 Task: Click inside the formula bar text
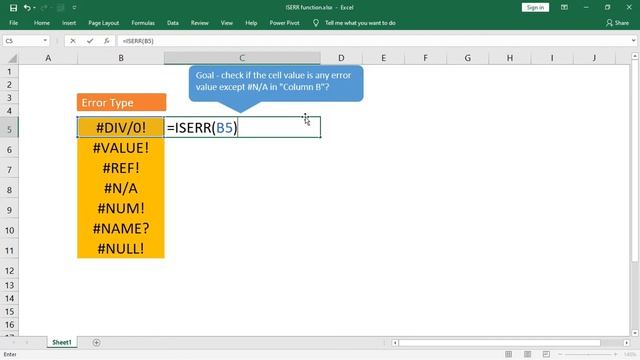click(x=138, y=41)
